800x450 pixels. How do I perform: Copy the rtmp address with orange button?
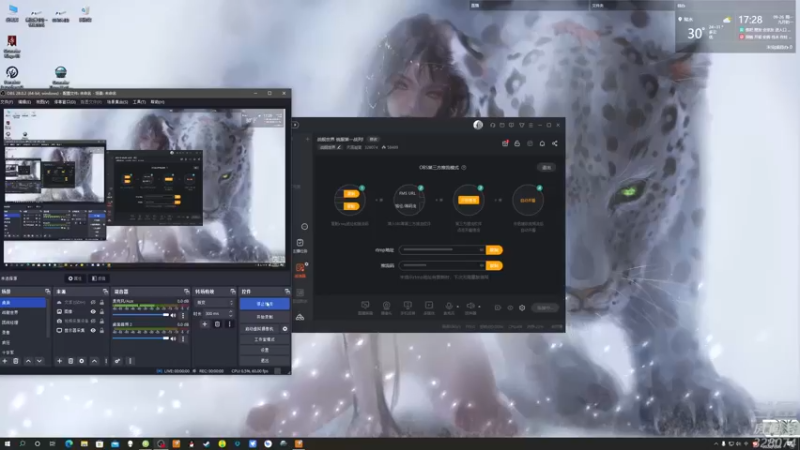[x=494, y=250]
